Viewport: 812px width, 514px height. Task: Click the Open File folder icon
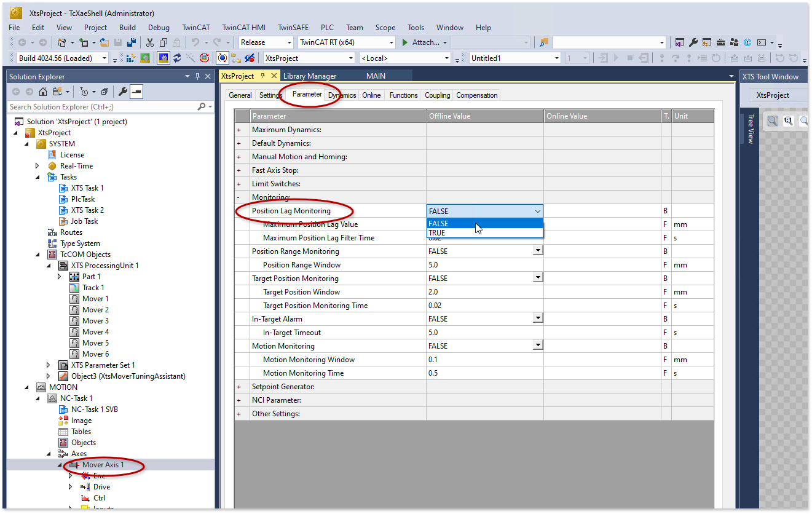[x=104, y=42]
